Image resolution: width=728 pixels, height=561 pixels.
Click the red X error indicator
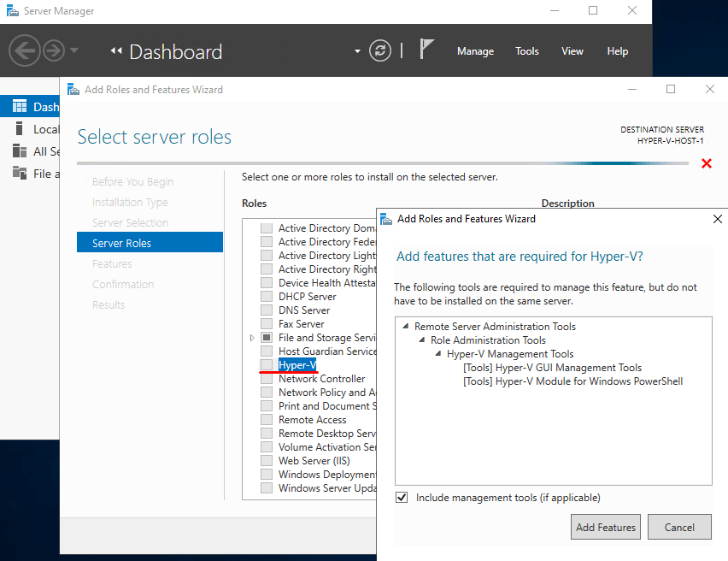click(707, 163)
